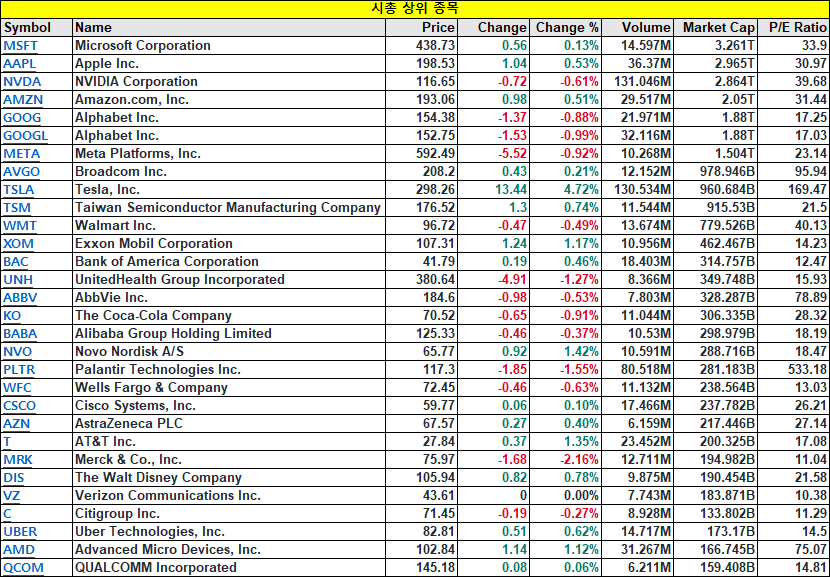Screen dimensions: 830x577
Task: Open the BABA ticker link
Action: 20,334
